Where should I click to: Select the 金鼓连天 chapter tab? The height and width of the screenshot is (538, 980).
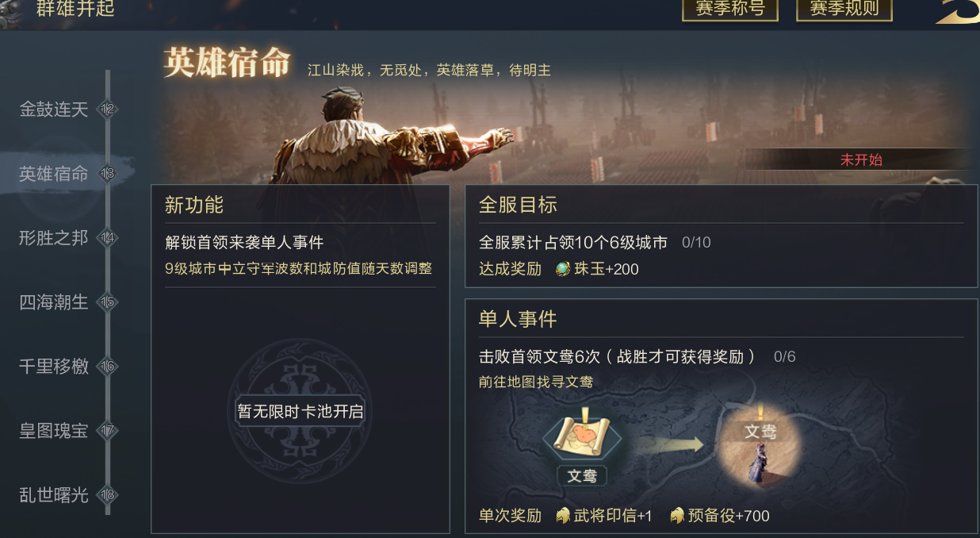click(54, 110)
